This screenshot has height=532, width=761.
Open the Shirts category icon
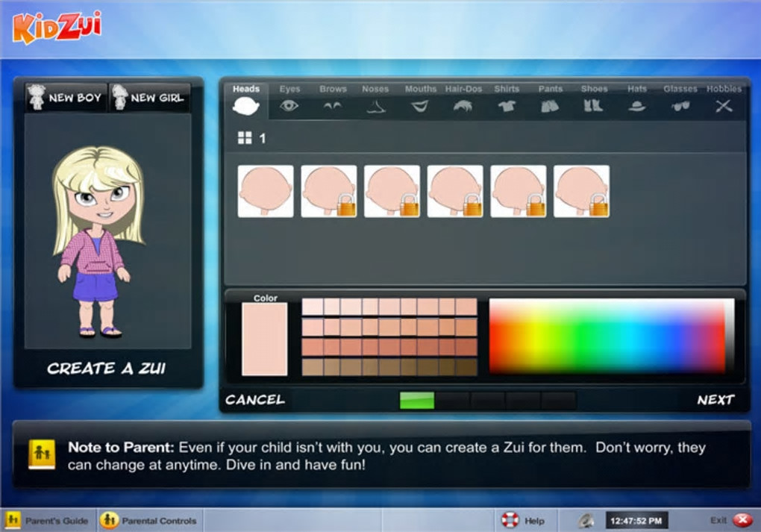506,106
